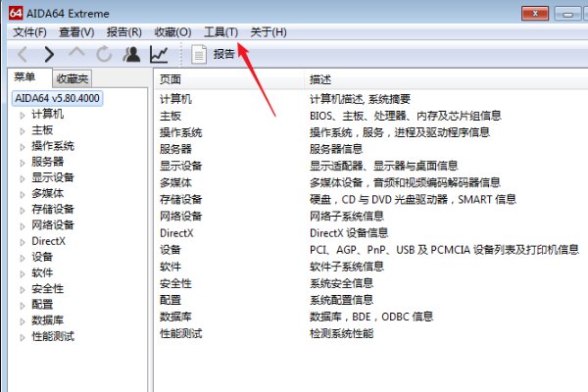Click the 服务器信息 description text

(336, 149)
